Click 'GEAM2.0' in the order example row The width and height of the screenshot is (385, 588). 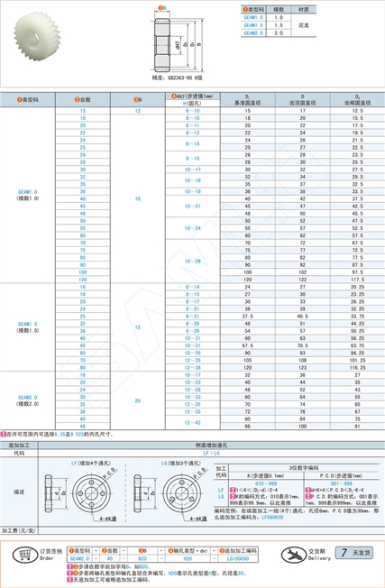[x=79, y=559]
